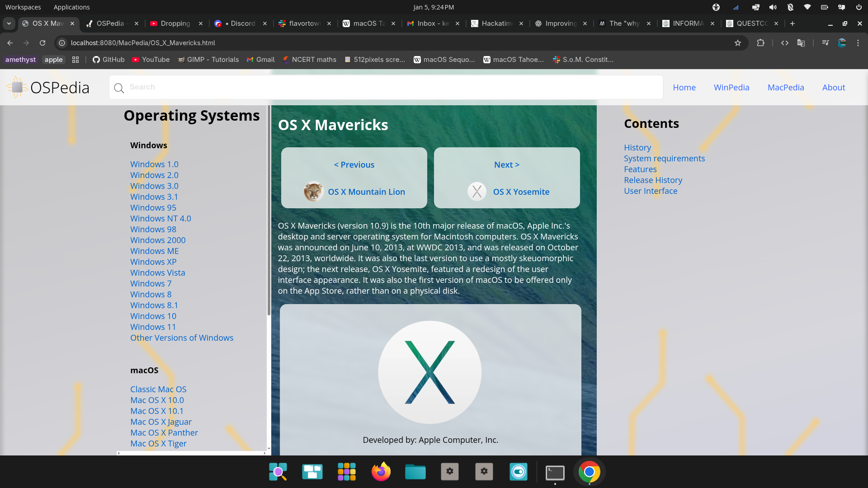868x488 pixels.
Task: Bookmark this page with the star icon
Action: pos(738,43)
